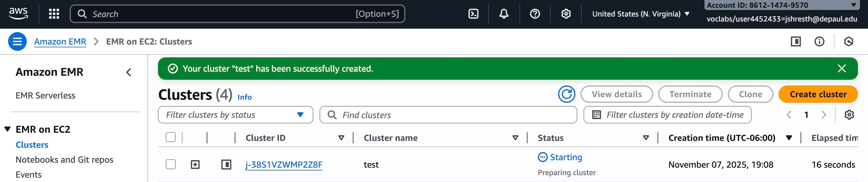Viewport: 868px width, 182px height.
Task: Open the AWS services grid menu
Action: point(54,14)
